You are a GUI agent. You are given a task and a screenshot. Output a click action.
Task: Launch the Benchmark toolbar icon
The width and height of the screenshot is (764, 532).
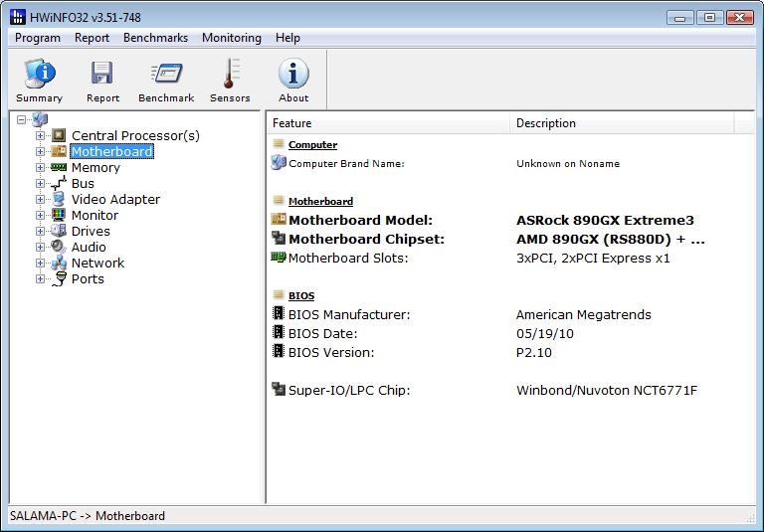(x=166, y=73)
